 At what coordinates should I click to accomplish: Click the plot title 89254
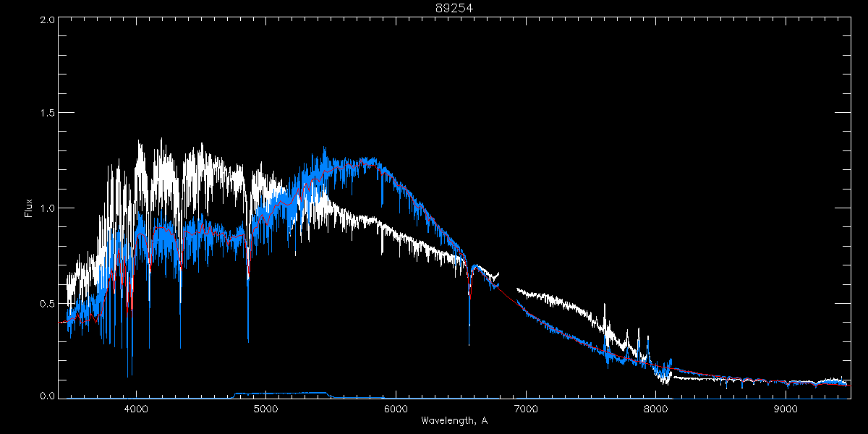[454, 8]
